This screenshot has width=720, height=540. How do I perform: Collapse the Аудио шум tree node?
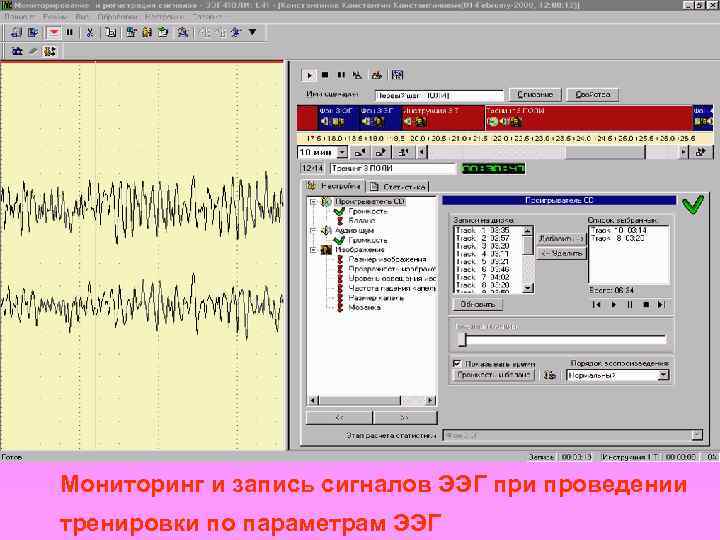point(313,230)
